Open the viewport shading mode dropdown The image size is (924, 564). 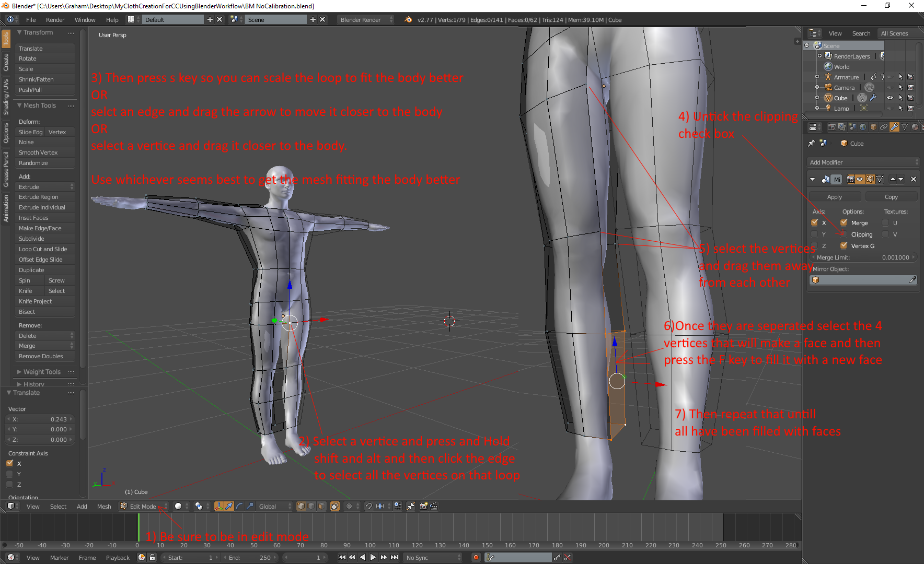tap(181, 506)
